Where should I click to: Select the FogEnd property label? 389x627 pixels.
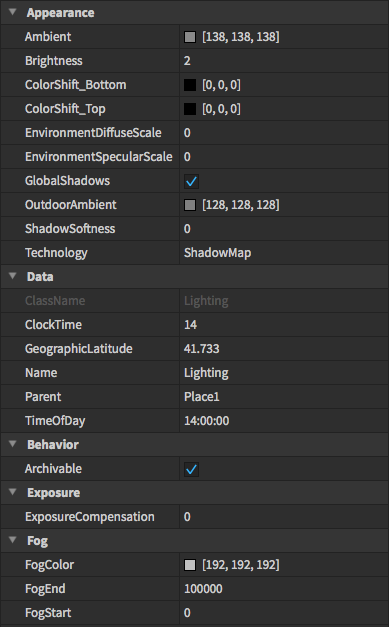click(45, 589)
